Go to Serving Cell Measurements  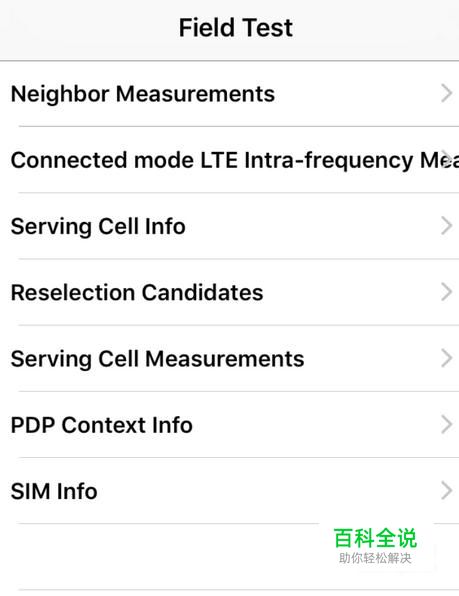[x=230, y=358]
